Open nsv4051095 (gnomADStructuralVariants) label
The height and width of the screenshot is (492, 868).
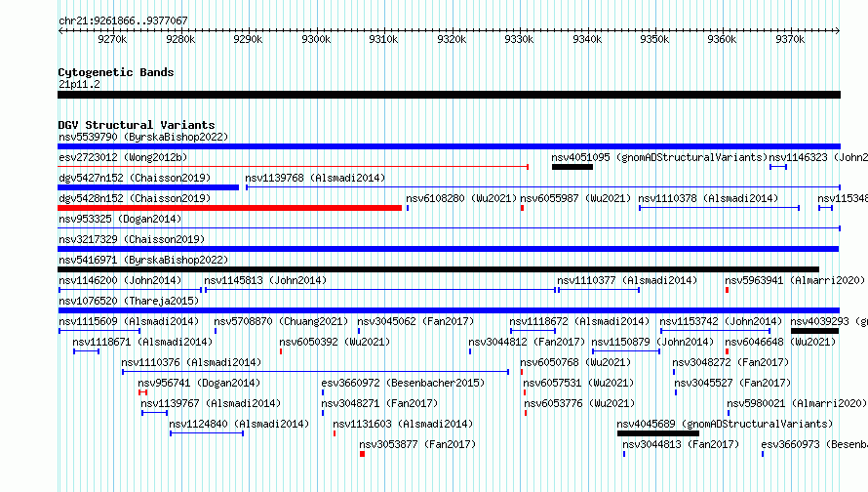click(x=659, y=157)
